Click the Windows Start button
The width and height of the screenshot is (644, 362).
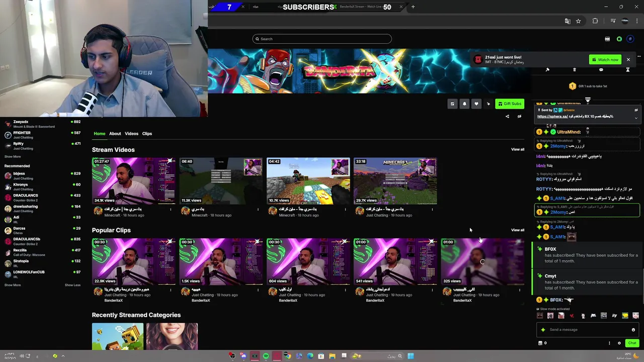[x=411, y=356]
